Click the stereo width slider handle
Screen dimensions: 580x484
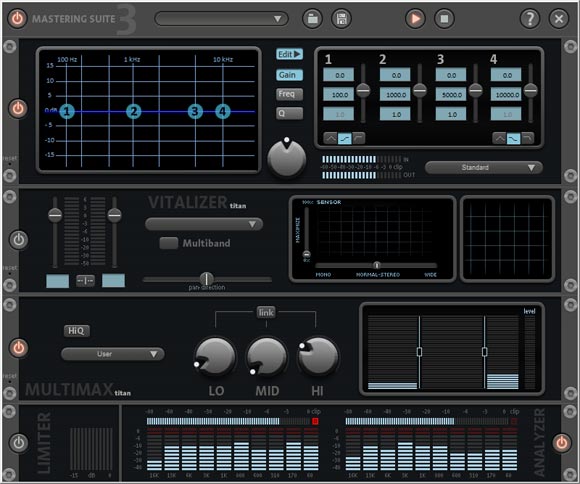click(376, 265)
